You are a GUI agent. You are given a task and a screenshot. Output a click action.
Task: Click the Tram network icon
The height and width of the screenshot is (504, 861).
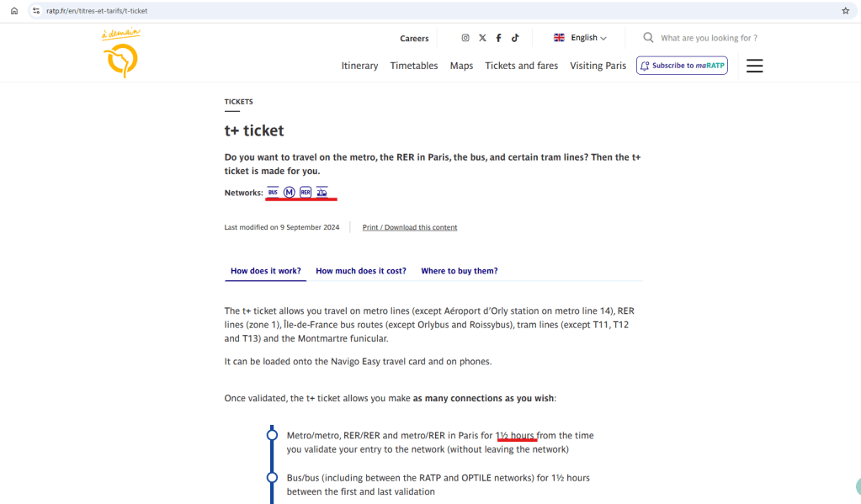click(x=322, y=192)
